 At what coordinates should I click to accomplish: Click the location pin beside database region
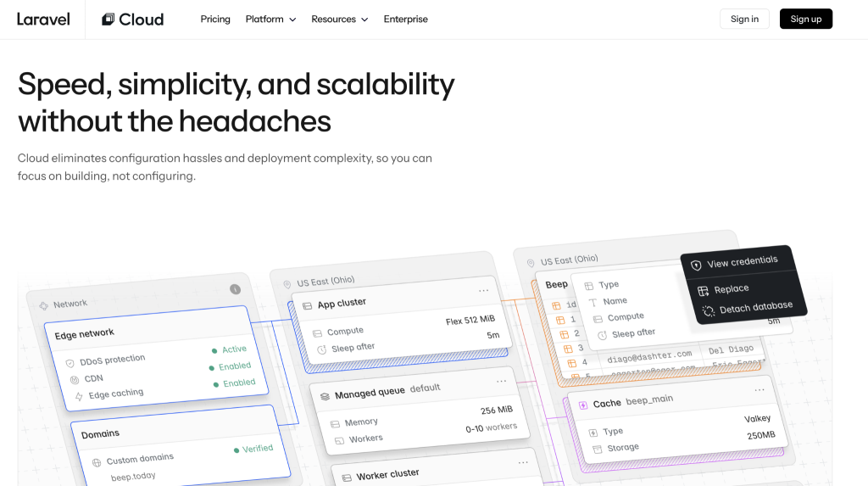pos(531,263)
